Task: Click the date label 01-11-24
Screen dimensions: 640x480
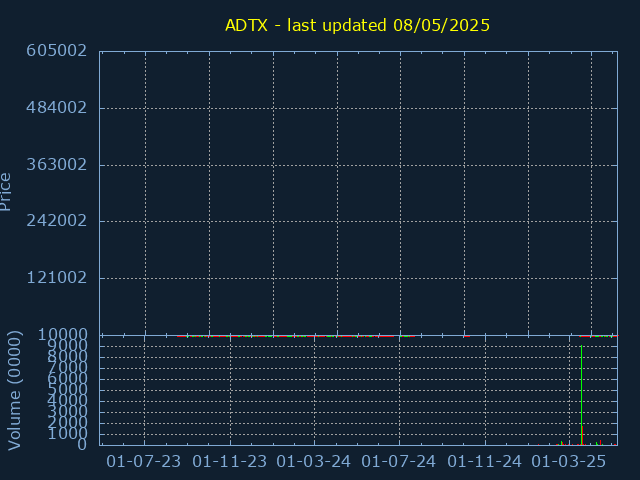Action: click(484, 462)
